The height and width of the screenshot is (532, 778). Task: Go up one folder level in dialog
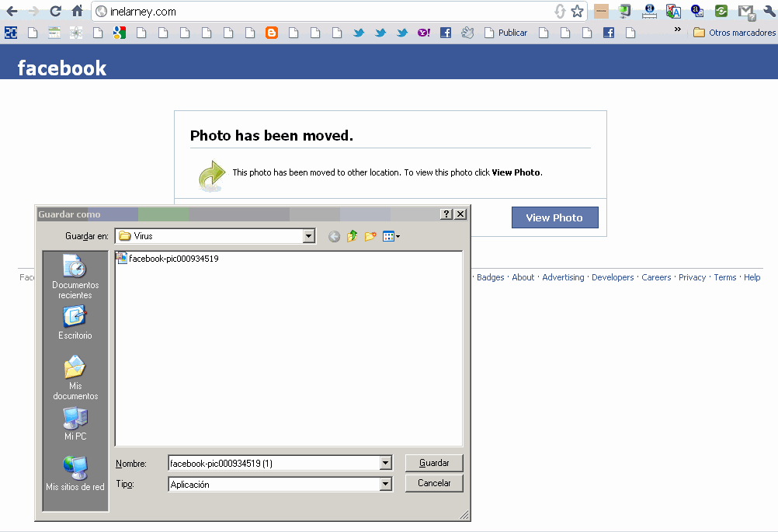(x=353, y=236)
